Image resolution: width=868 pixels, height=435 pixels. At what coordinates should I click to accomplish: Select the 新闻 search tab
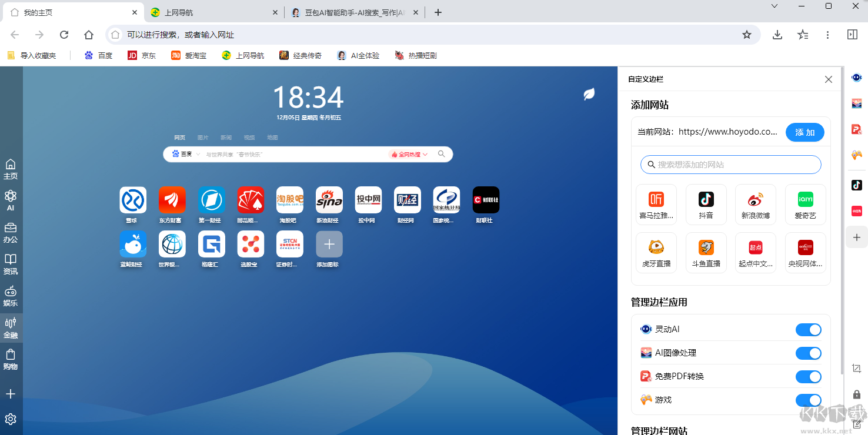pyautogui.click(x=226, y=138)
